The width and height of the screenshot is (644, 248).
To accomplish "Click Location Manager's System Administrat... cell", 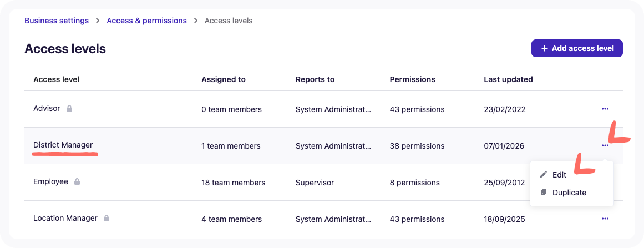I will point(333,219).
